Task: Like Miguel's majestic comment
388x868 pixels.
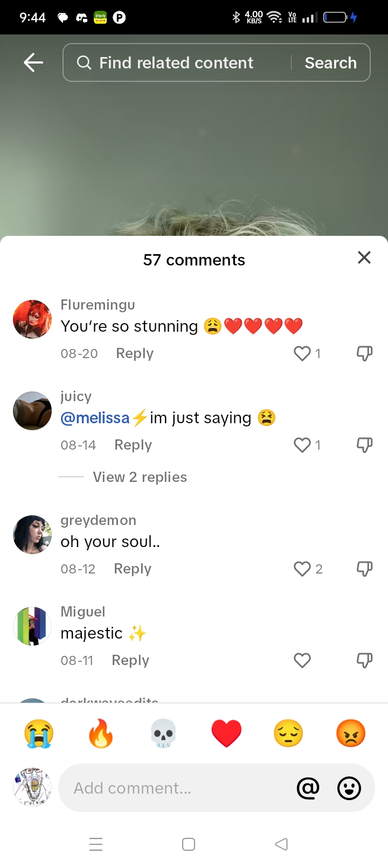Action: (x=302, y=661)
